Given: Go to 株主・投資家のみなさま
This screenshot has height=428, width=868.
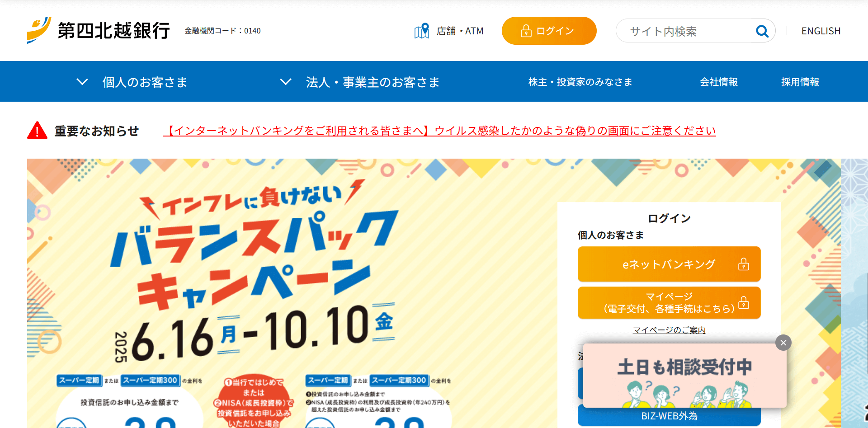Looking at the screenshot, I should coord(580,82).
